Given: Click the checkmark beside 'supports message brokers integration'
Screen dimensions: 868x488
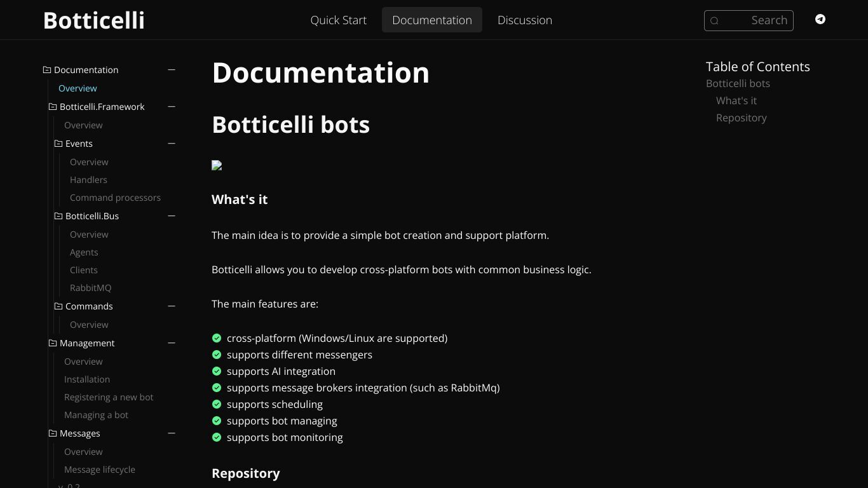Looking at the screenshot, I should [x=217, y=388].
